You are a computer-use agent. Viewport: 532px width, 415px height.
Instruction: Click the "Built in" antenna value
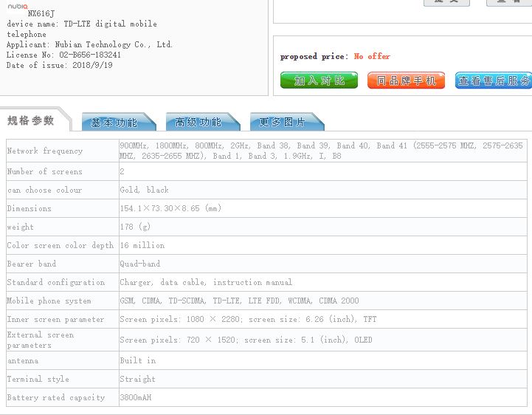click(138, 360)
